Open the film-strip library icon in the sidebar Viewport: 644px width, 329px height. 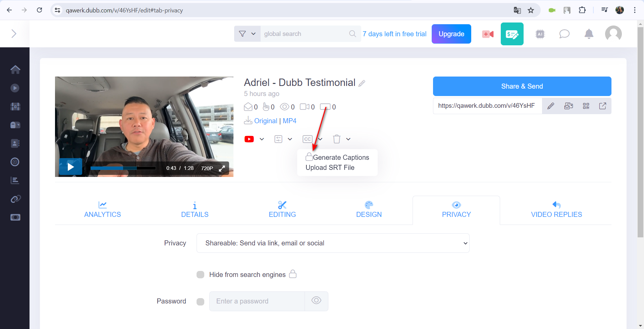pyautogui.click(x=15, y=106)
